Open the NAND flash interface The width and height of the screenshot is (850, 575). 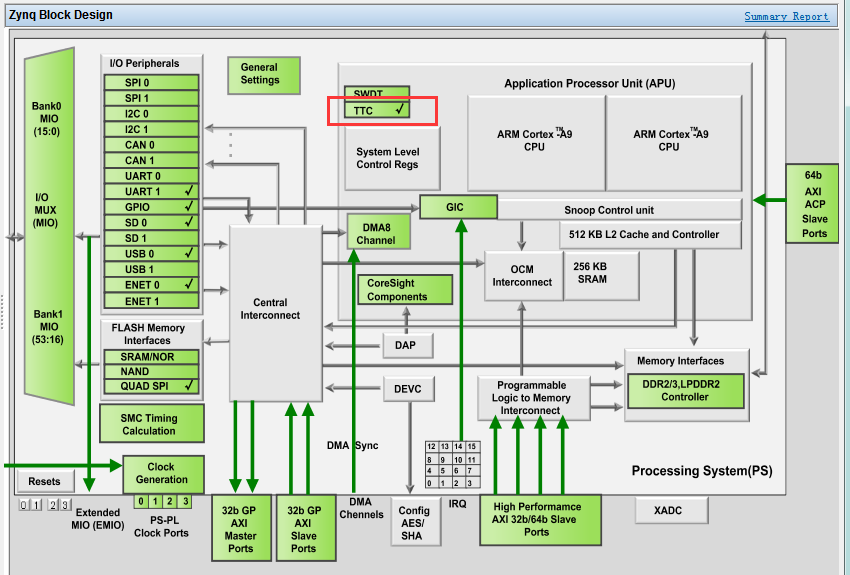[151, 371]
